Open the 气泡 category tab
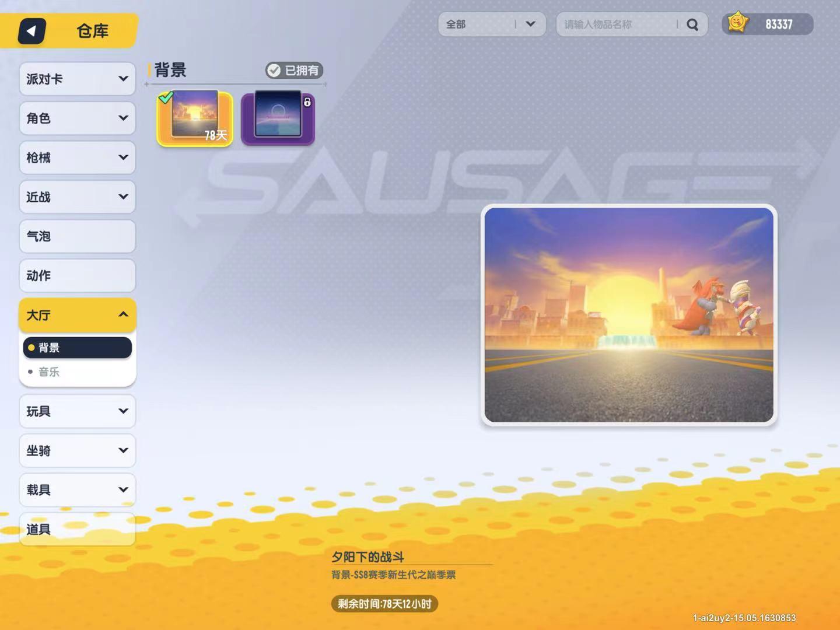This screenshot has width=840, height=630. tap(78, 236)
